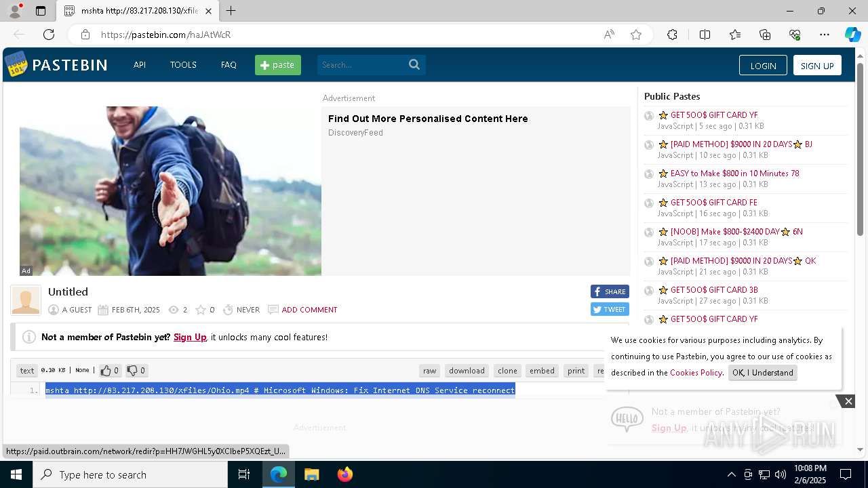Open GET 500$ GIFT CARD FE paste

[713, 203]
